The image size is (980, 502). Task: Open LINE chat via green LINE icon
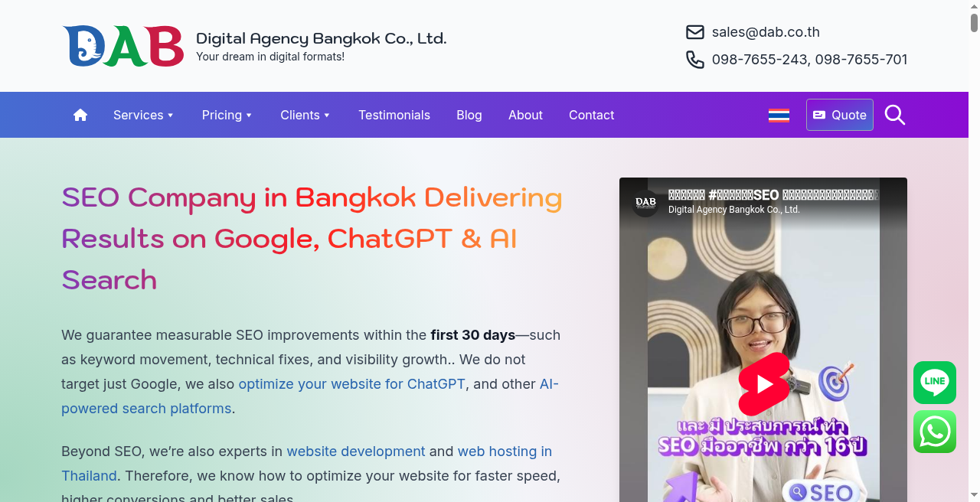coord(935,383)
